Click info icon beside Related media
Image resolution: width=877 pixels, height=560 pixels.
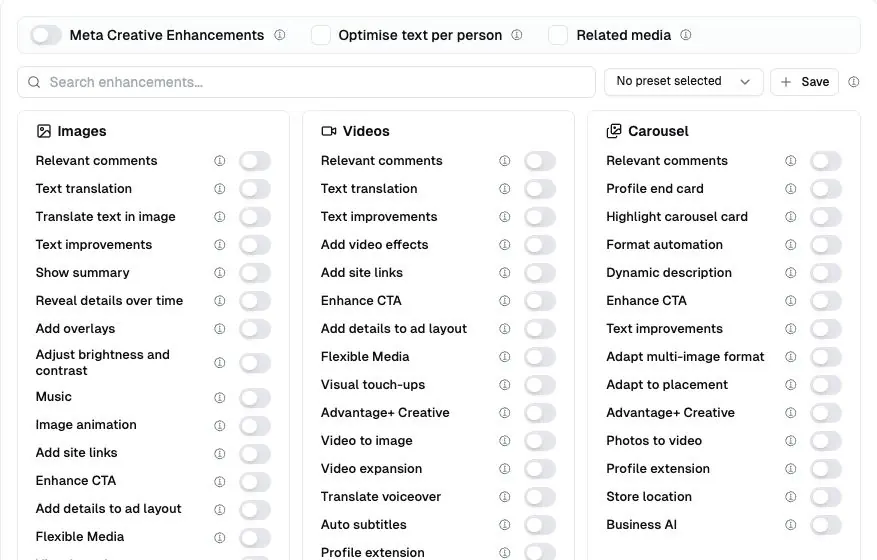click(686, 35)
